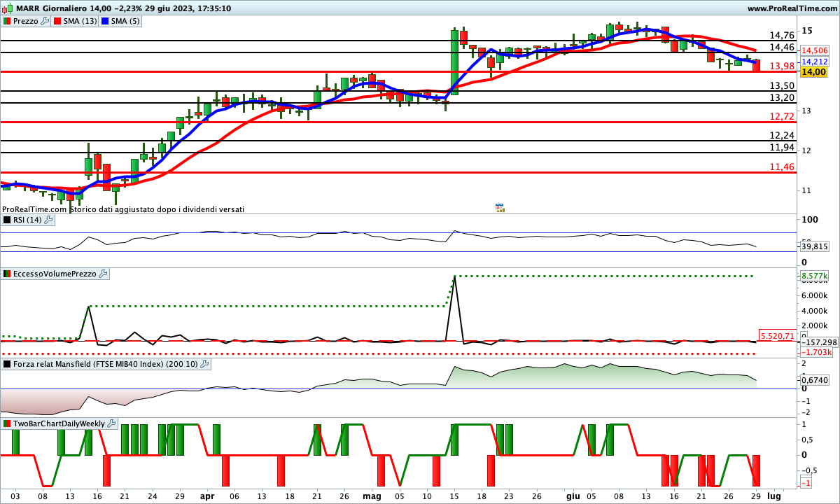Screen dimensions: 840x504
Task: Click the 14,46 level label
Action: click(782, 47)
